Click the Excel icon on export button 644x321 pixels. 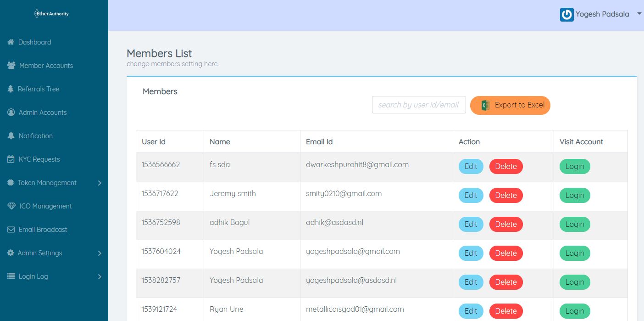point(485,105)
